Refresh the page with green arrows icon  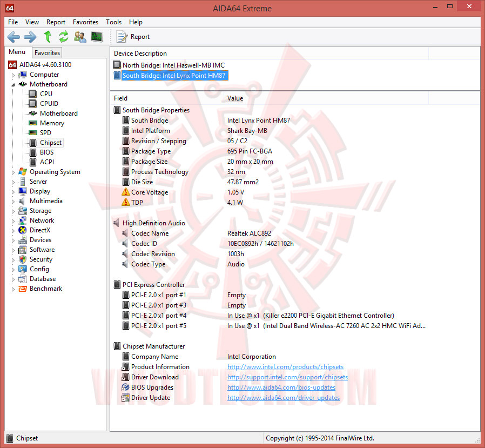point(64,37)
